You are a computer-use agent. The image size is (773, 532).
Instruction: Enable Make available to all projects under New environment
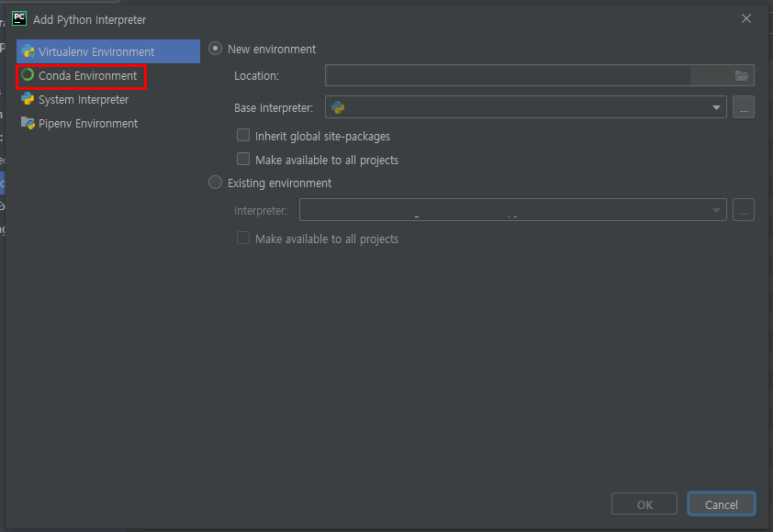243,159
